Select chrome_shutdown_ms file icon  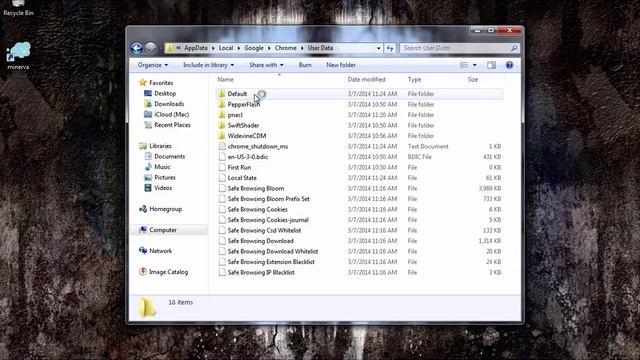222,147
